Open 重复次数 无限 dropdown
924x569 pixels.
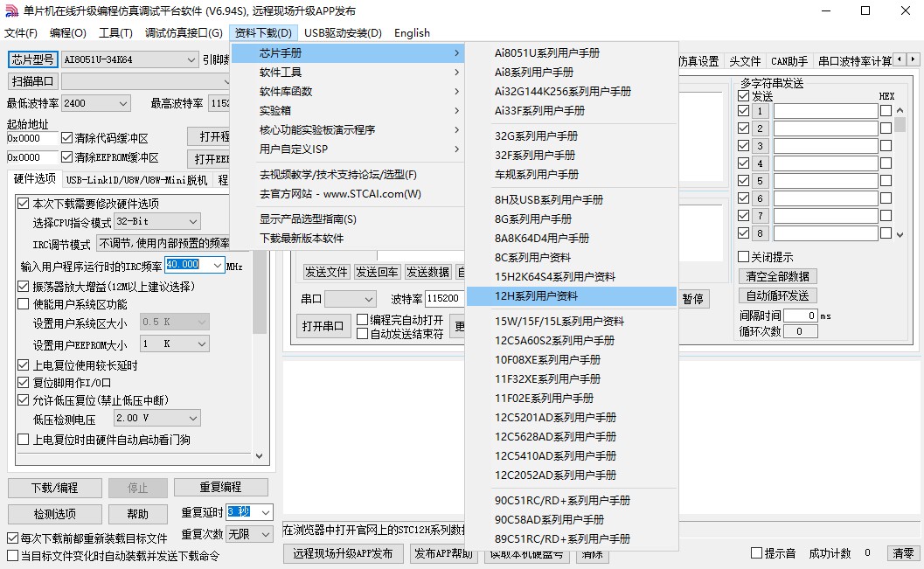(266, 534)
